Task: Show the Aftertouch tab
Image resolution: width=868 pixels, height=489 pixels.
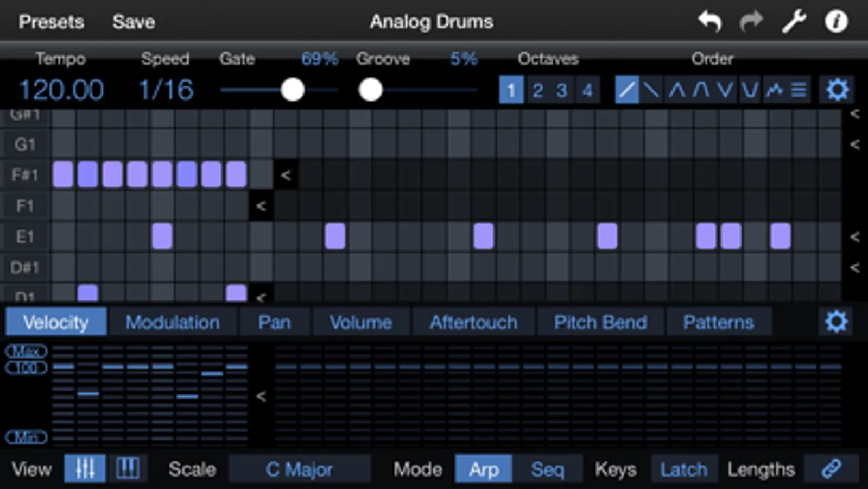Action: pyautogui.click(x=474, y=322)
